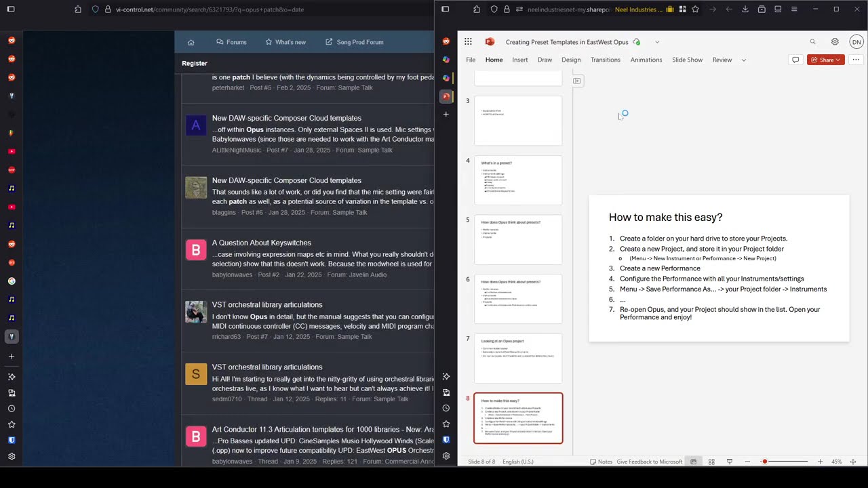Open the Insert ribbon tab

(520, 60)
